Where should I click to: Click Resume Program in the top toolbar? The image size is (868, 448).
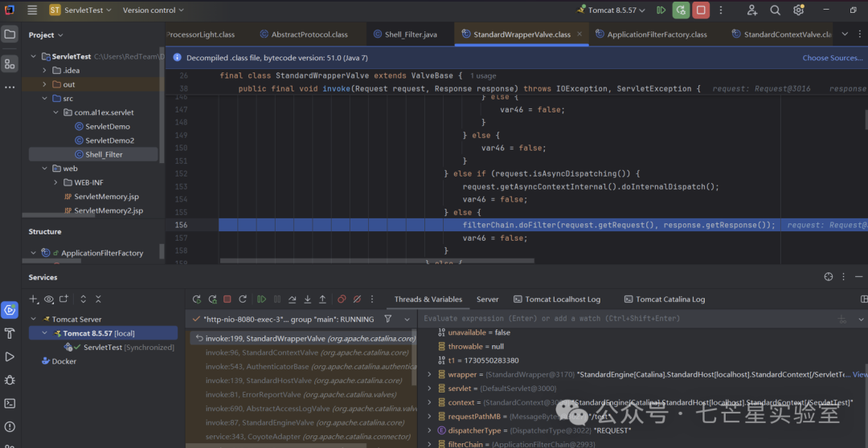pos(661,10)
